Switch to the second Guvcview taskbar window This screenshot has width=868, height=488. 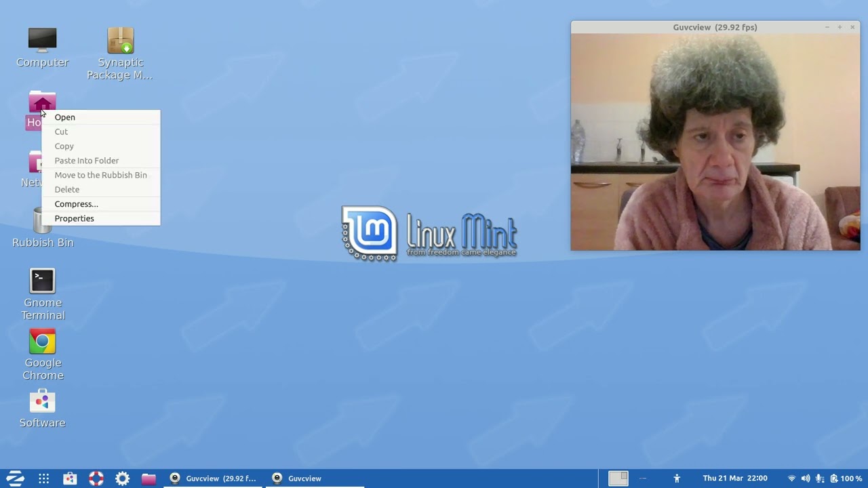[315, 479]
